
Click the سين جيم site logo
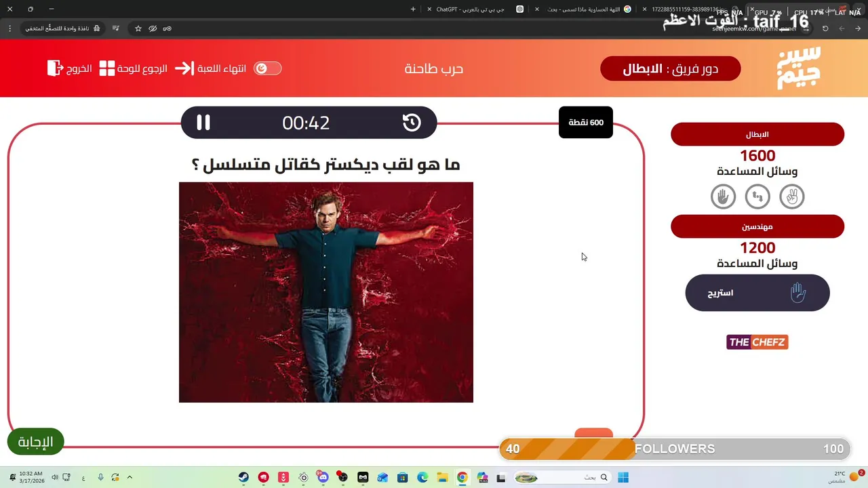coord(799,68)
